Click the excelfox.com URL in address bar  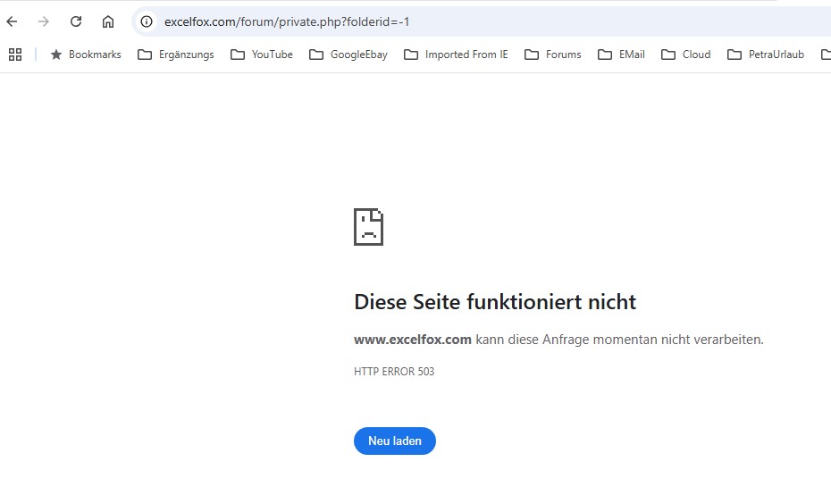click(x=287, y=21)
